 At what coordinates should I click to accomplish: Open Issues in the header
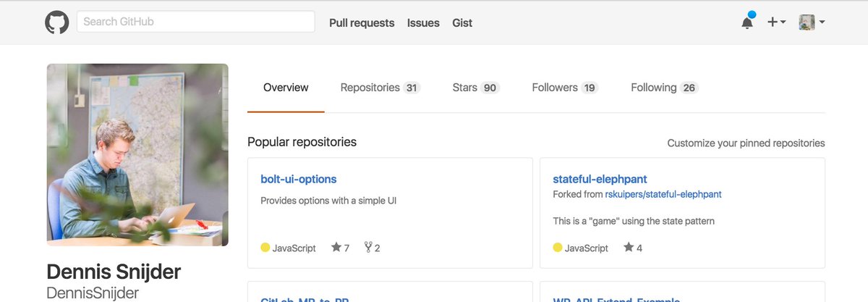click(x=423, y=22)
